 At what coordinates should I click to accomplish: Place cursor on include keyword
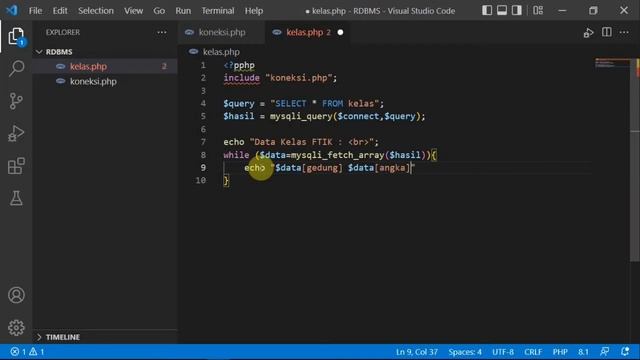[241, 78]
